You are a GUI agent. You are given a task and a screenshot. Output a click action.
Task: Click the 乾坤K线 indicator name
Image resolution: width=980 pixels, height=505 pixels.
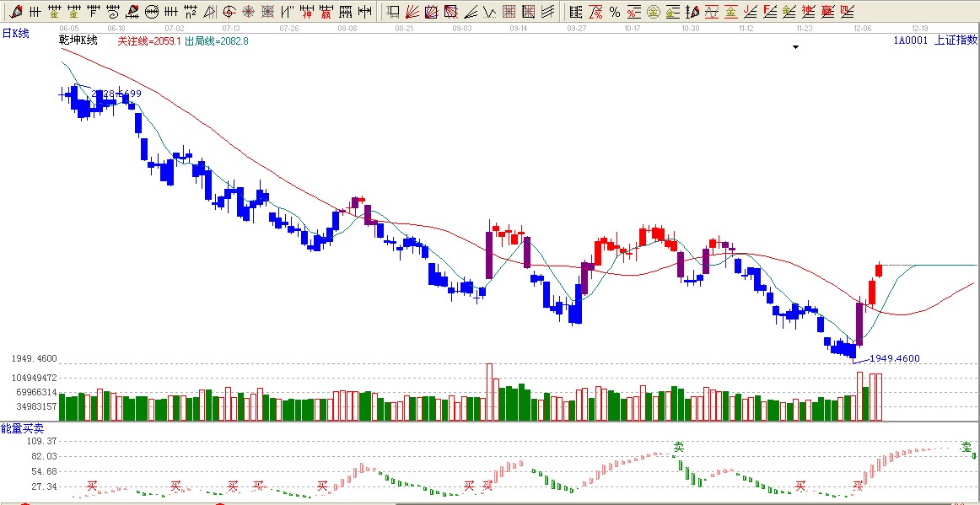tap(78, 40)
